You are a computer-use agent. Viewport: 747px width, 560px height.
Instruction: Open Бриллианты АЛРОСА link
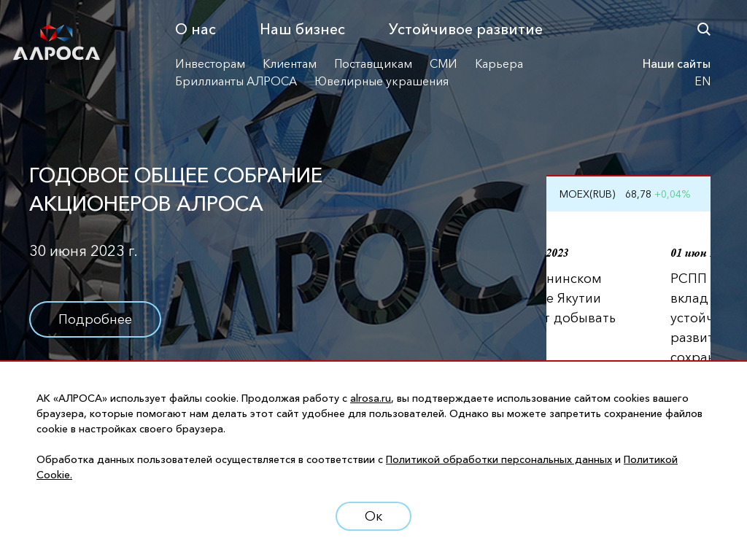click(x=236, y=82)
